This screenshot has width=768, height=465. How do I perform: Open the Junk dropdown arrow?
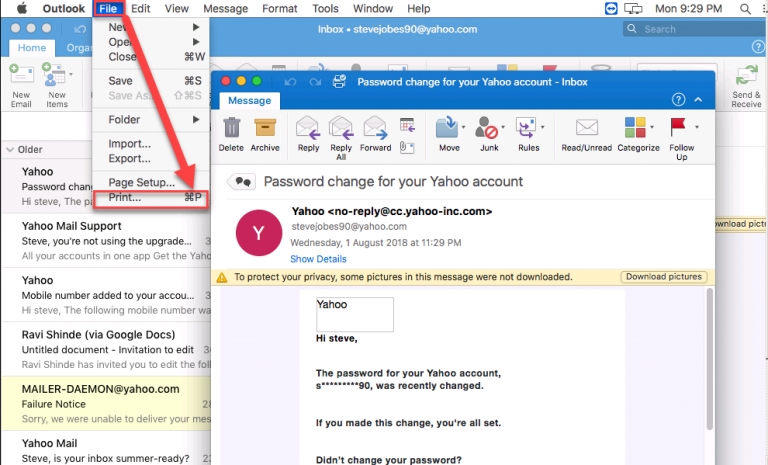coord(505,127)
